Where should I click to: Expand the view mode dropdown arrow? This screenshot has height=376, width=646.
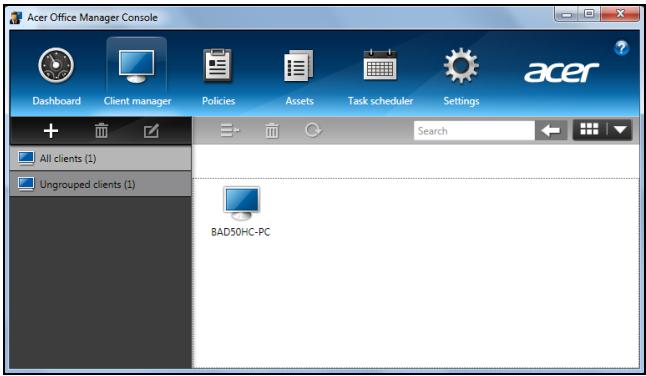click(x=620, y=130)
